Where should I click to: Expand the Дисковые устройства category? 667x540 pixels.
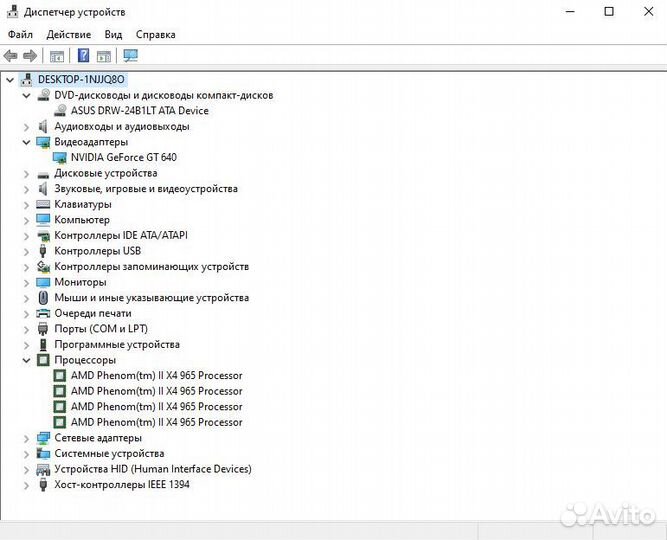point(27,173)
